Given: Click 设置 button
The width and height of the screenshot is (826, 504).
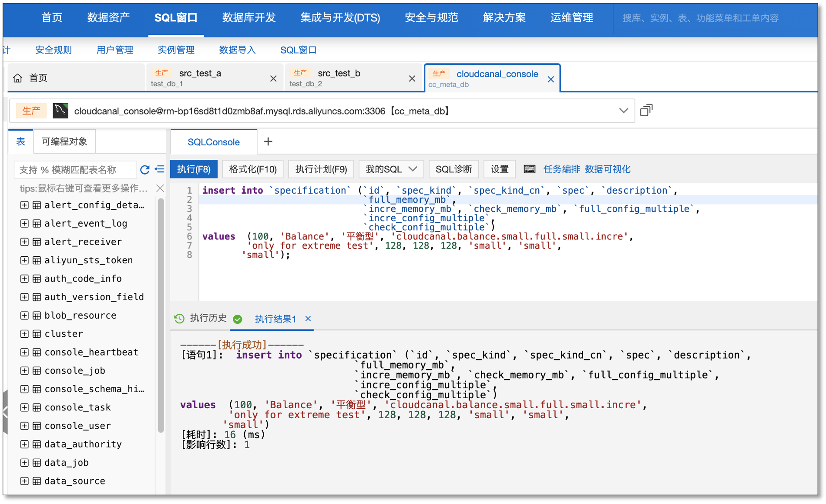Looking at the screenshot, I should [x=500, y=169].
